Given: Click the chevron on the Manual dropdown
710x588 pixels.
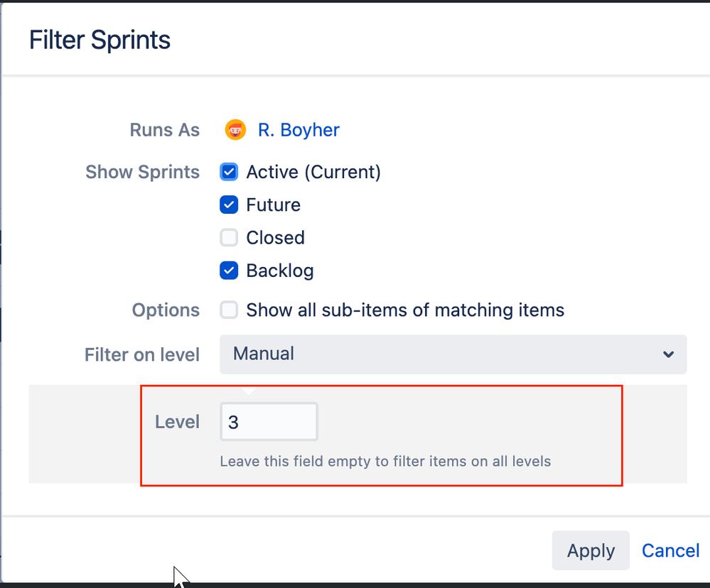Looking at the screenshot, I should tap(669, 354).
